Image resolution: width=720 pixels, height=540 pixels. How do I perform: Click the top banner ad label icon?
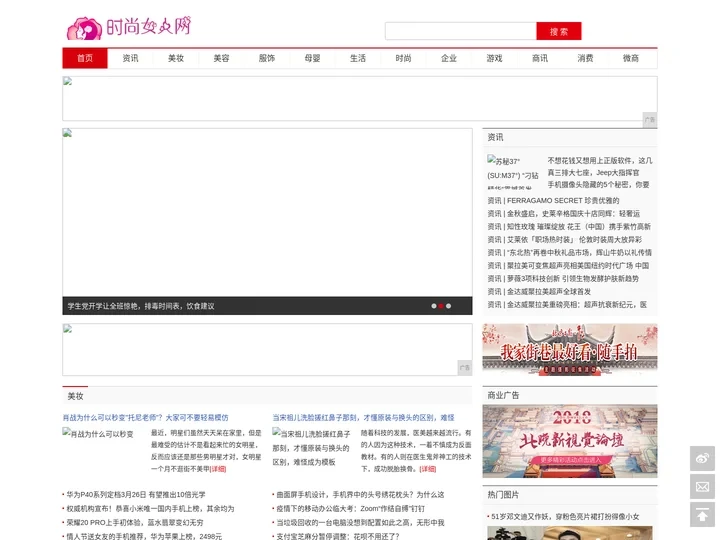point(649,119)
